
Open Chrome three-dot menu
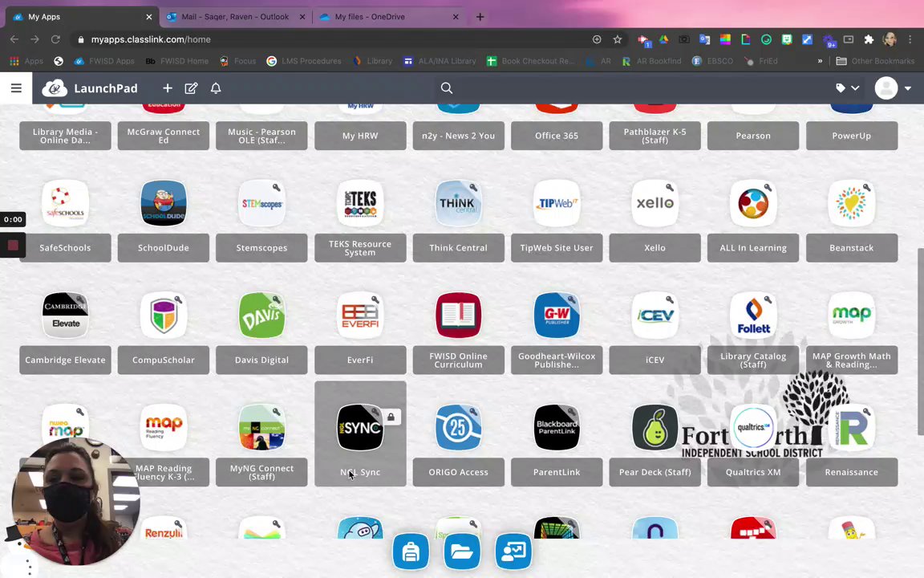click(910, 39)
